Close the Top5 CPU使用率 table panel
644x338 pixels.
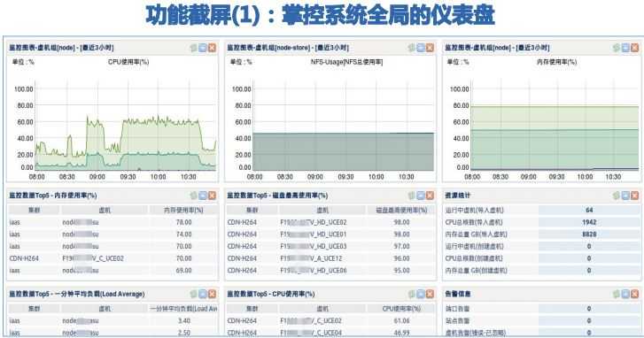pos(430,294)
